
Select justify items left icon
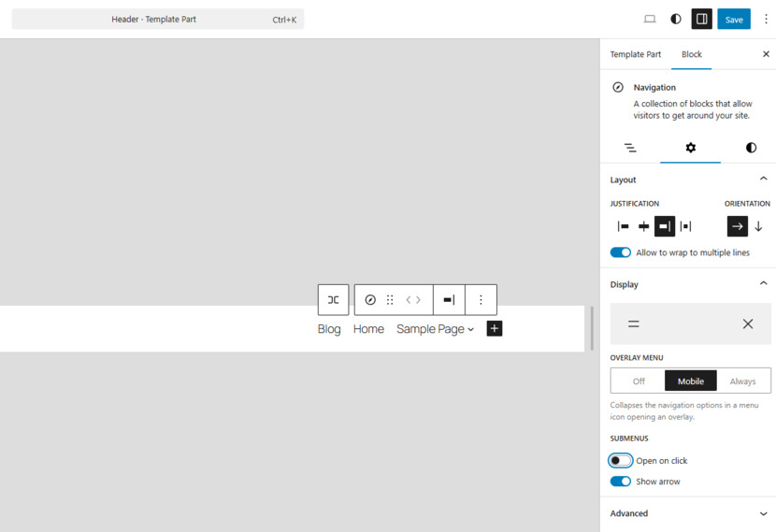pyautogui.click(x=623, y=226)
